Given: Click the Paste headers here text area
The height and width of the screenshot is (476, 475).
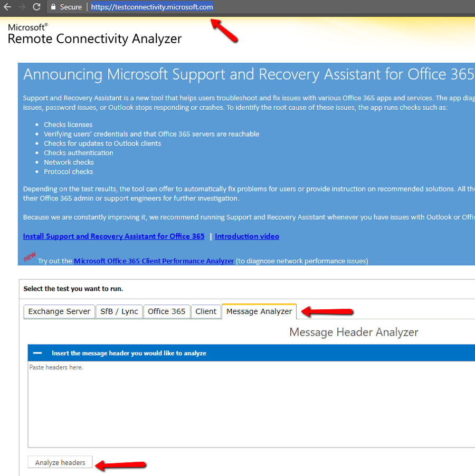Looking at the screenshot, I should 251,404.
